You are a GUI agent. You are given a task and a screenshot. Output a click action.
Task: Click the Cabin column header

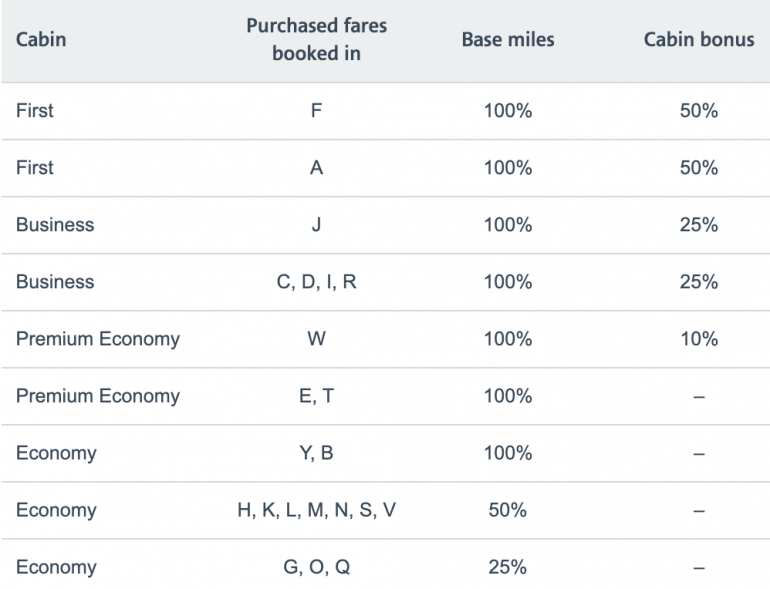41,41
